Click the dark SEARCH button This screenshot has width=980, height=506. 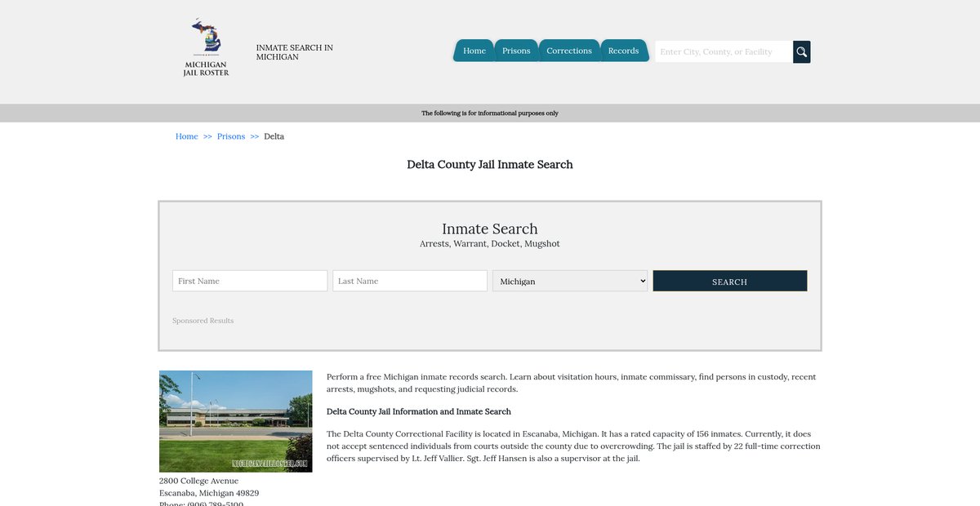(x=730, y=281)
